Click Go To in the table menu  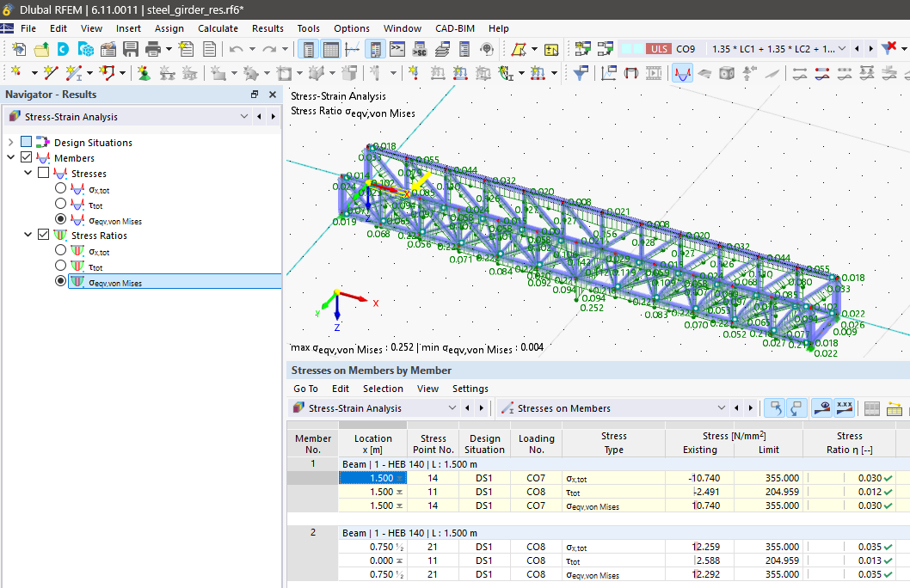[x=305, y=389]
